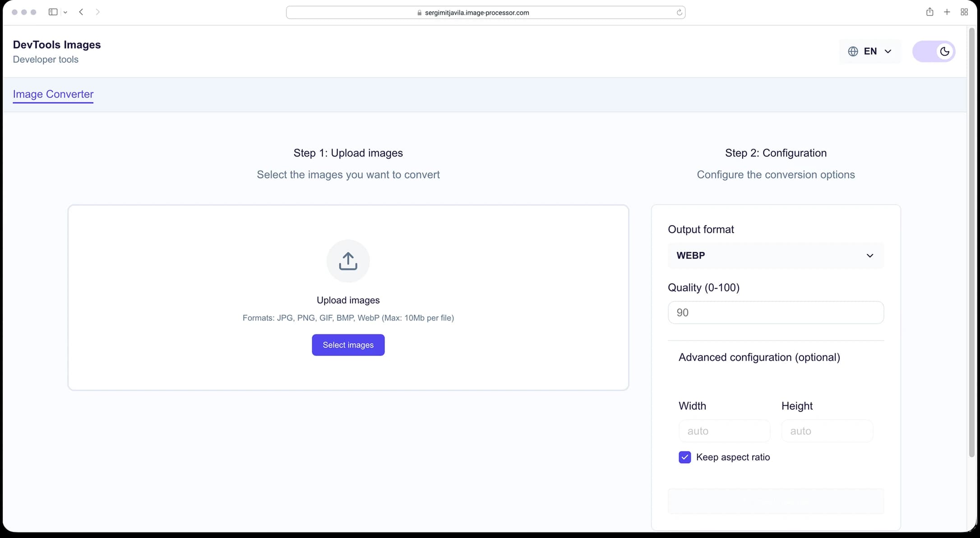980x538 pixels.
Task: Show the tab overview grid
Action: (964, 12)
